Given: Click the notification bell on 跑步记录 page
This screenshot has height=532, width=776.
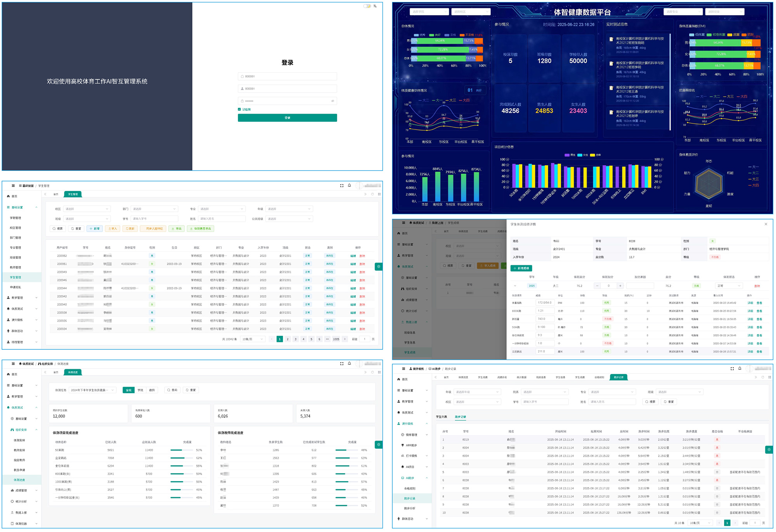Looking at the screenshot, I should point(740,368).
